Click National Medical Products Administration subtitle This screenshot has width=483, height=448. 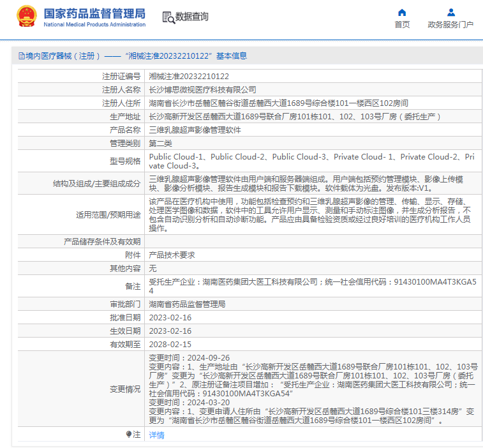click(94, 24)
